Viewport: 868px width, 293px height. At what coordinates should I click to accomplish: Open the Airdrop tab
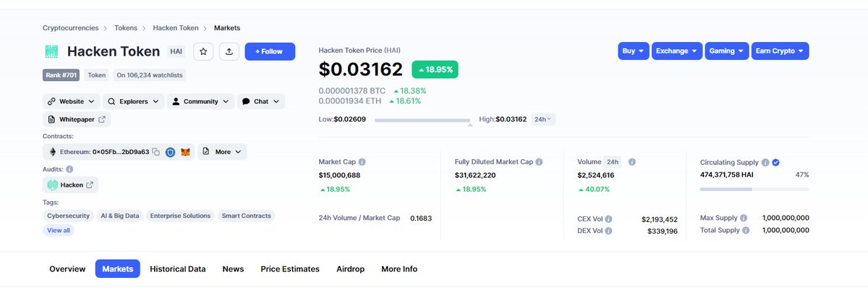(350, 268)
